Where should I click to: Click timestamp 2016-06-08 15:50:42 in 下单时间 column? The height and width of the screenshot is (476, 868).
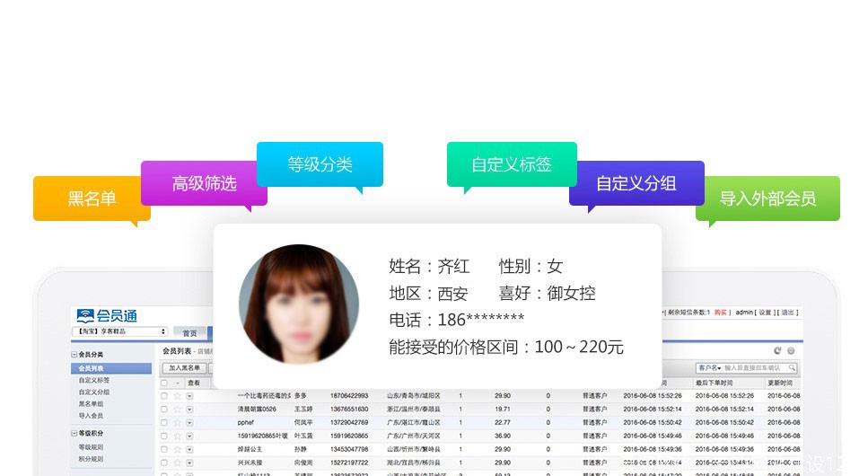[724, 422]
